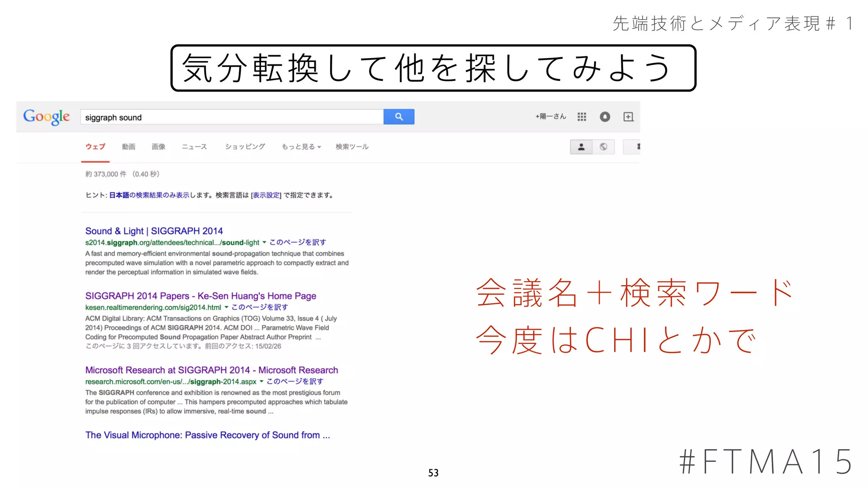Screen dimensions: 868x488
Task: Open the Google apps grid icon
Action: click(x=581, y=116)
